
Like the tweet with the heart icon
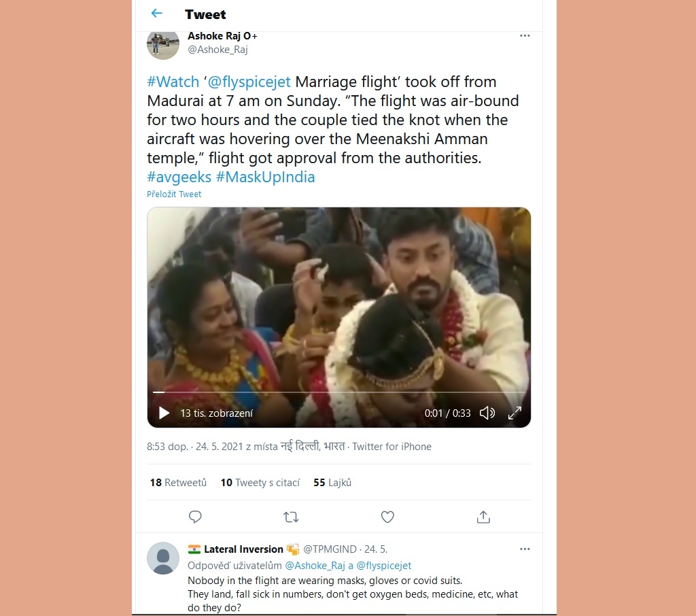tap(387, 517)
